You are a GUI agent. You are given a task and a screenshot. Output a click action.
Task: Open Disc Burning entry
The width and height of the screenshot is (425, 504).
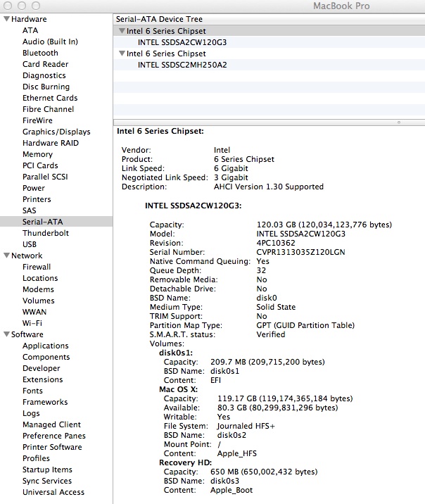(x=46, y=87)
